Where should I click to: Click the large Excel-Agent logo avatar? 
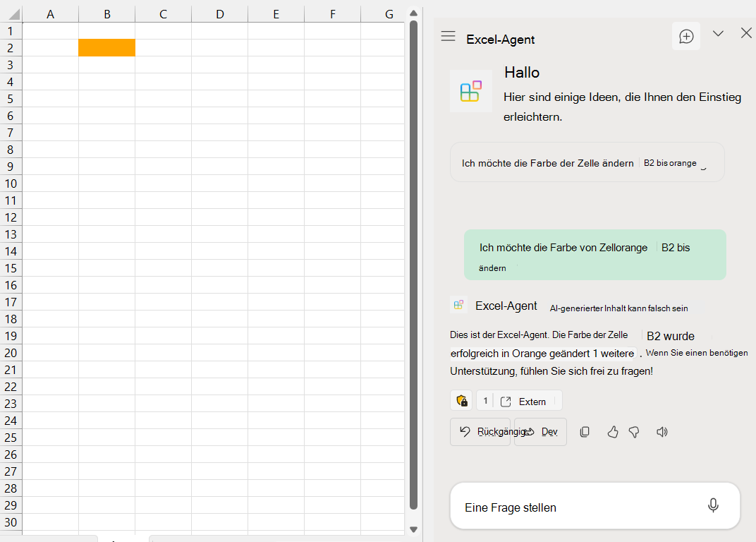[470, 91]
